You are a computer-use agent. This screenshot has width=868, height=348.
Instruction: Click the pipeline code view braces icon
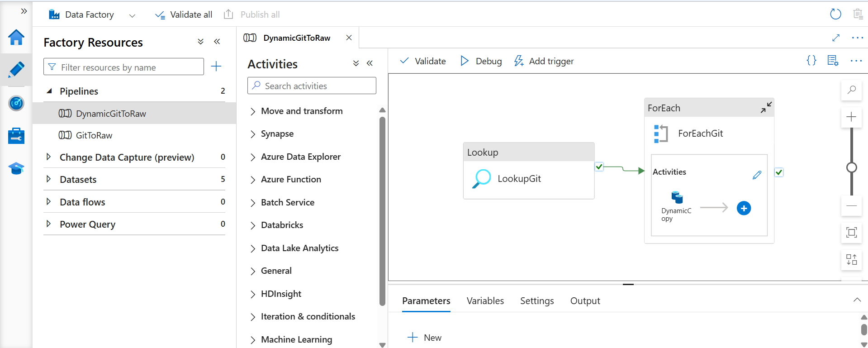click(x=811, y=61)
